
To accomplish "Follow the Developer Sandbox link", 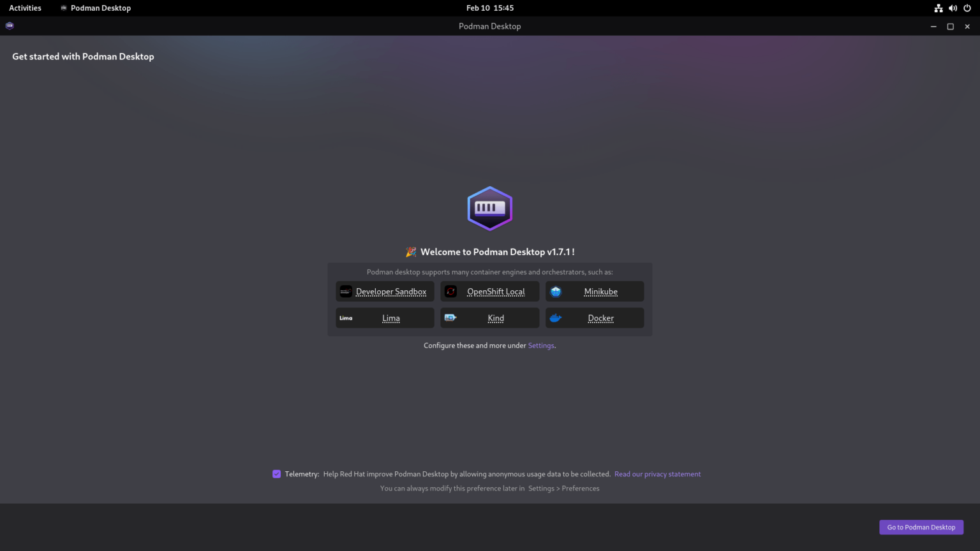I will pos(391,291).
